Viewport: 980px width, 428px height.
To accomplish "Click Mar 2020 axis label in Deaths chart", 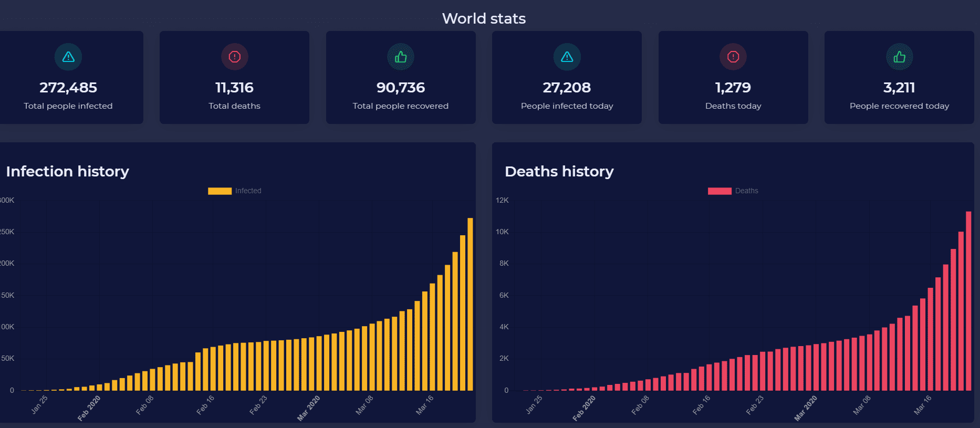I will coord(806,408).
